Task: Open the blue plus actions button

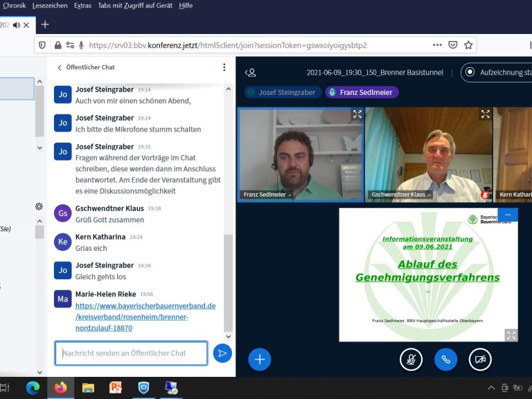Action: tap(260, 360)
